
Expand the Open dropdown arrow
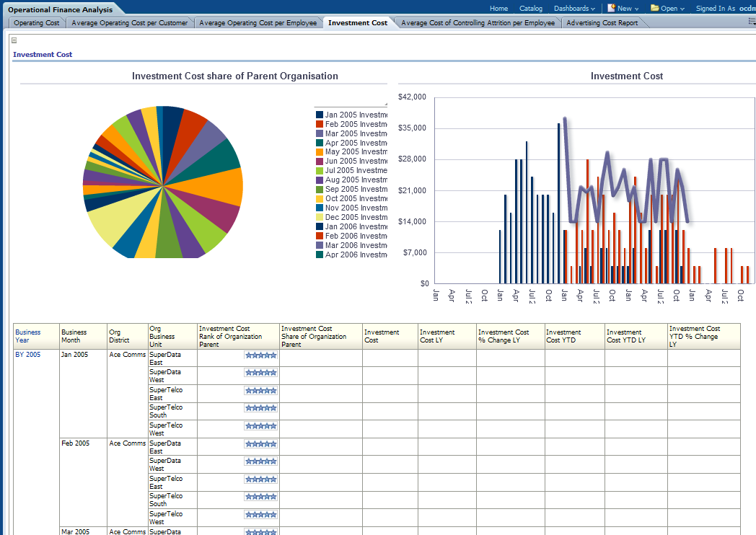click(x=682, y=8)
